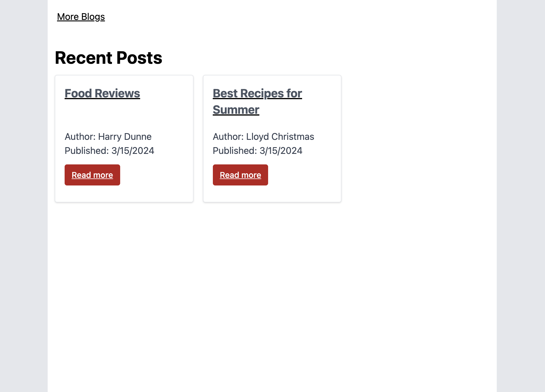This screenshot has height=392, width=545.
Task: Click the gray right page margin
Action: click(520, 196)
